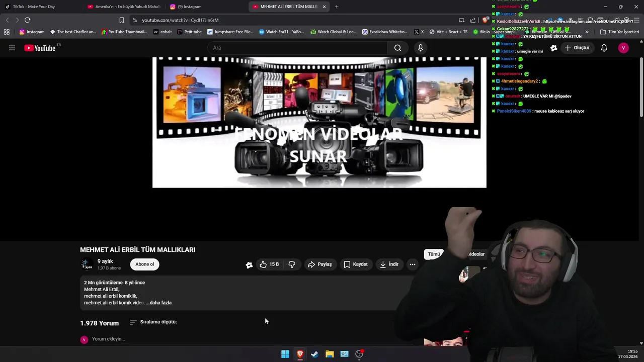This screenshot has height=362, width=644.
Task: Open more actions three-dot menu
Action: [x=412, y=264]
